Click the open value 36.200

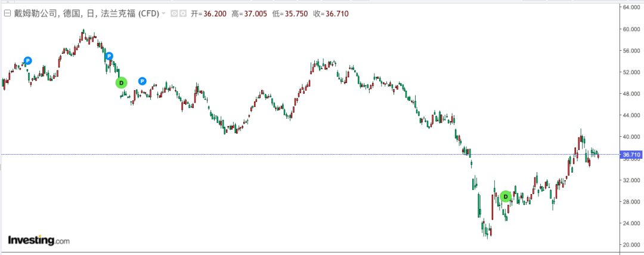click(x=215, y=14)
